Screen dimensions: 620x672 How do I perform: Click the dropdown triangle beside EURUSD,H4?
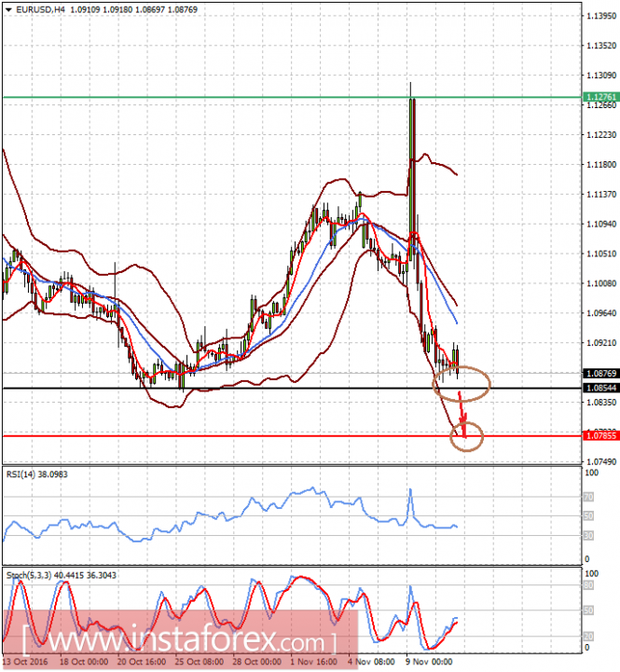click(8, 9)
